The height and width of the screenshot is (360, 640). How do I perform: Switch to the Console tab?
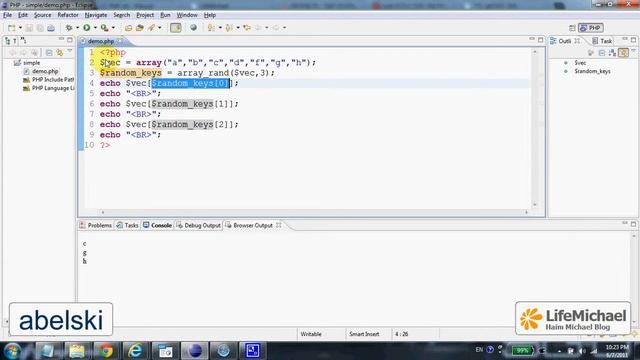point(158,225)
